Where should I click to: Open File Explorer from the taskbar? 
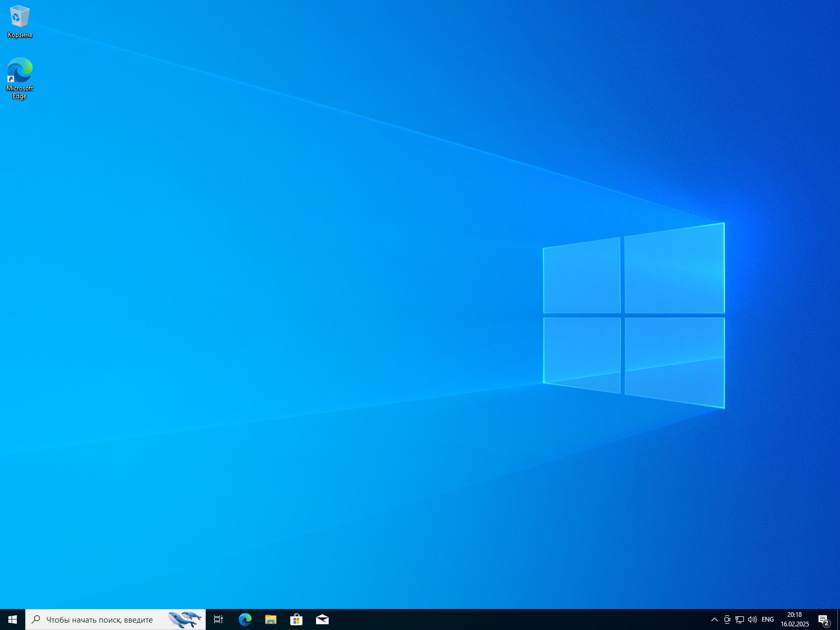coord(270,619)
